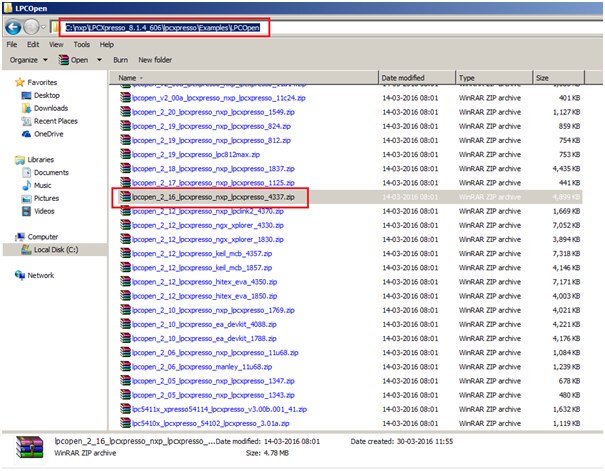Click archive icon of lpcxpresso_1549.zip
The height and width of the screenshot is (471, 605).
click(x=125, y=112)
